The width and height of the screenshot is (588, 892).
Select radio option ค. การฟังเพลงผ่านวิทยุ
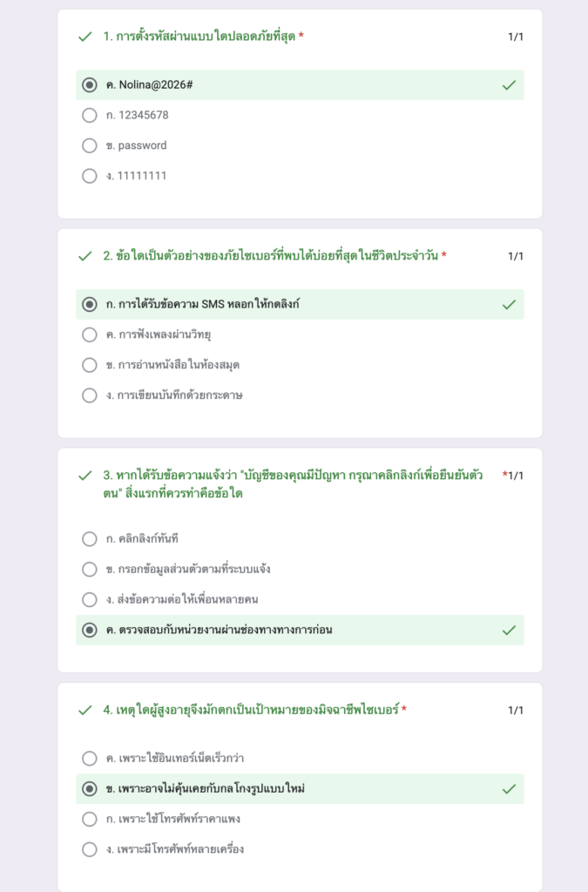89,334
